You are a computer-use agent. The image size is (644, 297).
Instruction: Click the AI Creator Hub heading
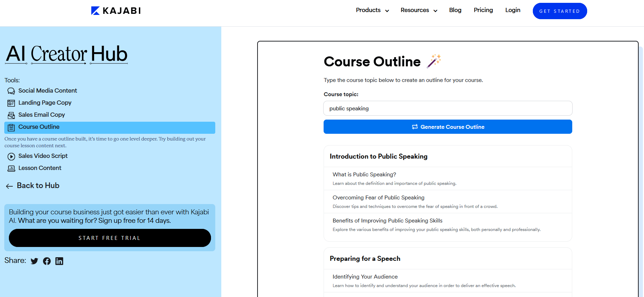66,54
